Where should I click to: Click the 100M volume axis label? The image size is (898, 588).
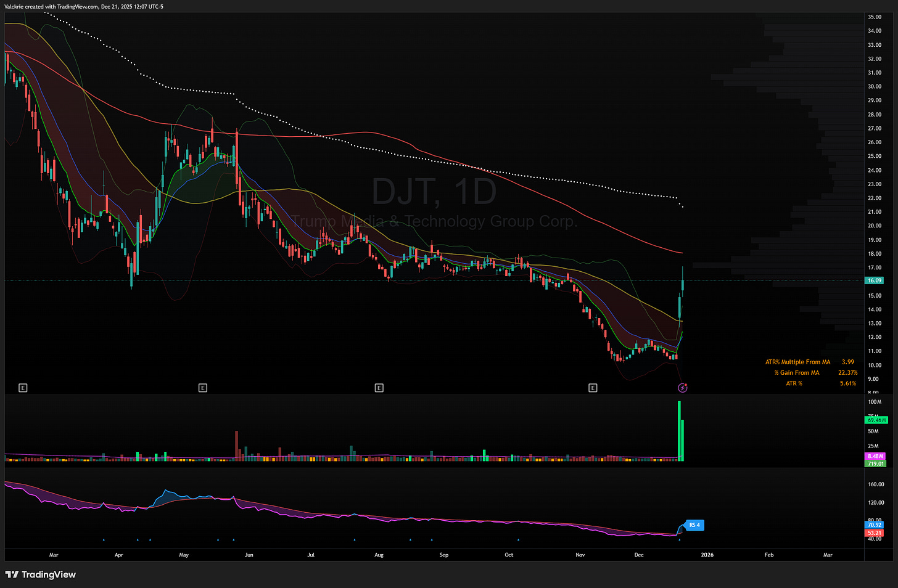874,402
